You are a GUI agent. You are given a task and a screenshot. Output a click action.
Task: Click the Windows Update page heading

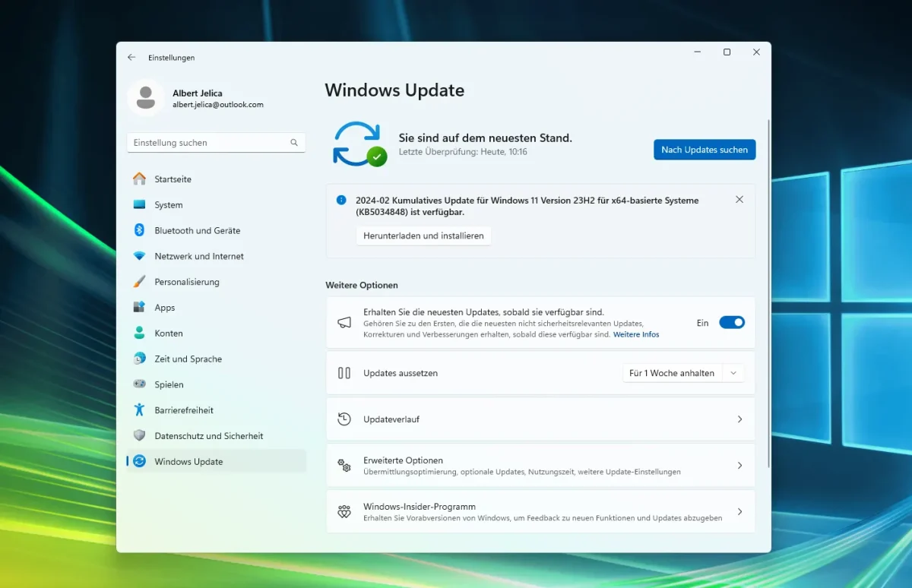click(394, 90)
